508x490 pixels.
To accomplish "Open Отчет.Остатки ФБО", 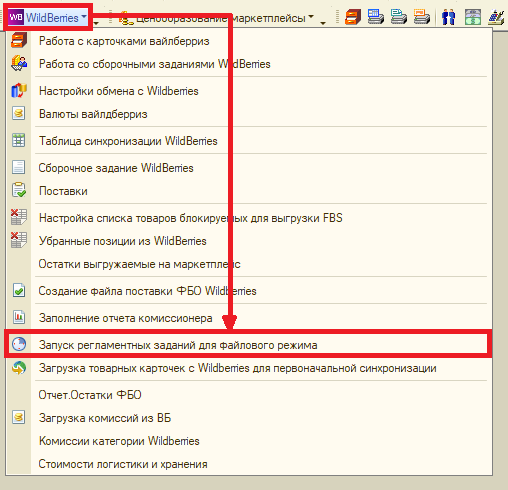I will tap(249, 395).
